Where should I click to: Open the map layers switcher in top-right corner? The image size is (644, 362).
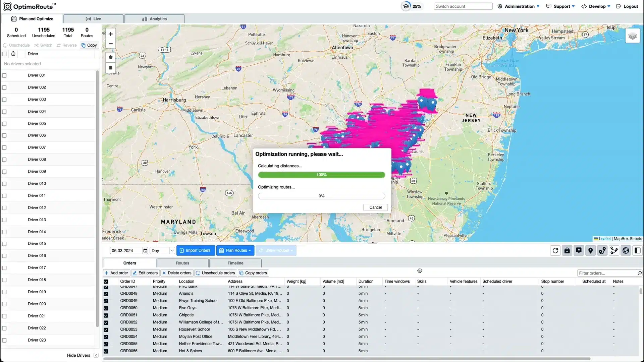(633, 35)
